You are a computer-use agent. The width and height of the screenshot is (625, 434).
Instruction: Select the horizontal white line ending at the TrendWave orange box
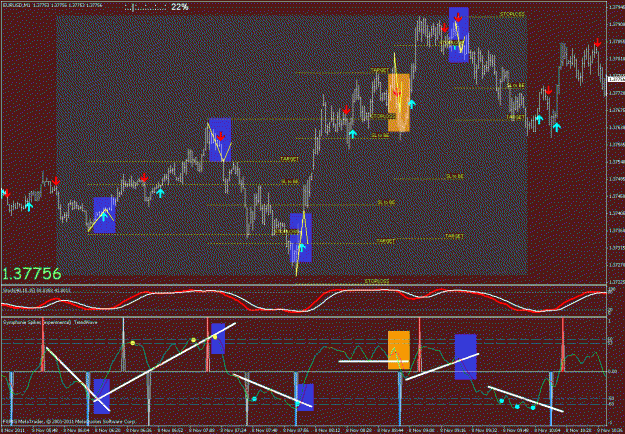[x=373, y=361]
